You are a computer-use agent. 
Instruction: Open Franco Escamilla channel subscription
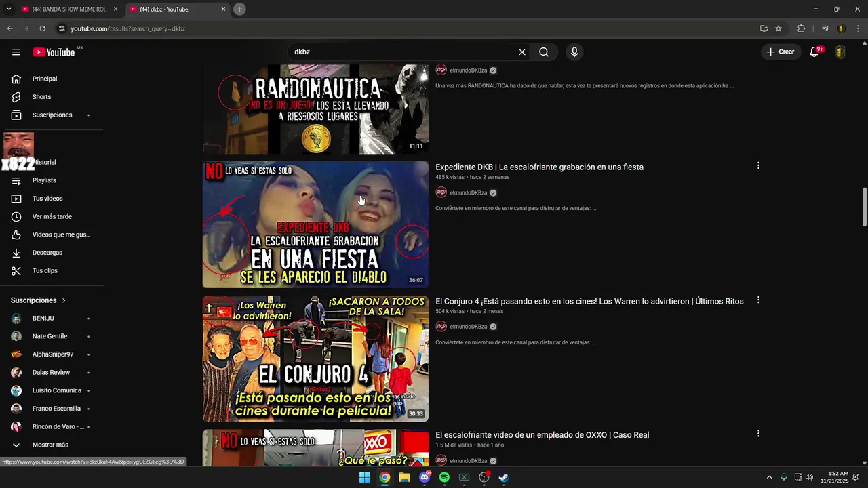(52, 409)
